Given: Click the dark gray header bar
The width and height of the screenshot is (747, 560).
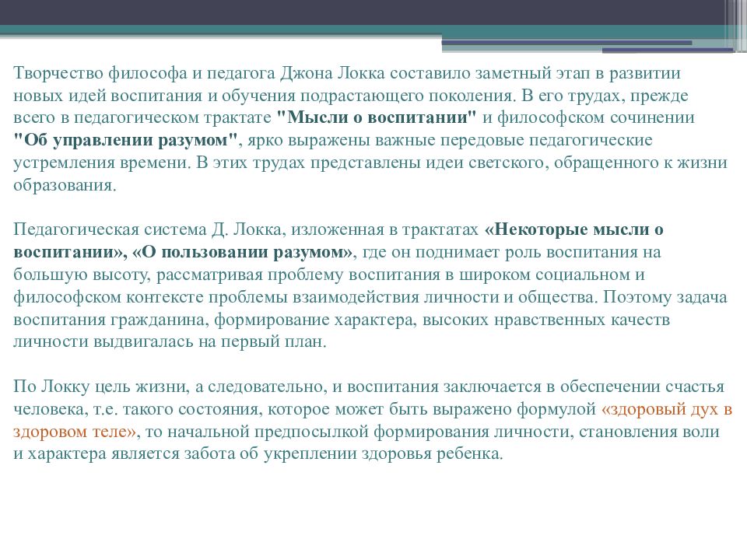Looking at the screenshot, I should click(x=350, y=12).
